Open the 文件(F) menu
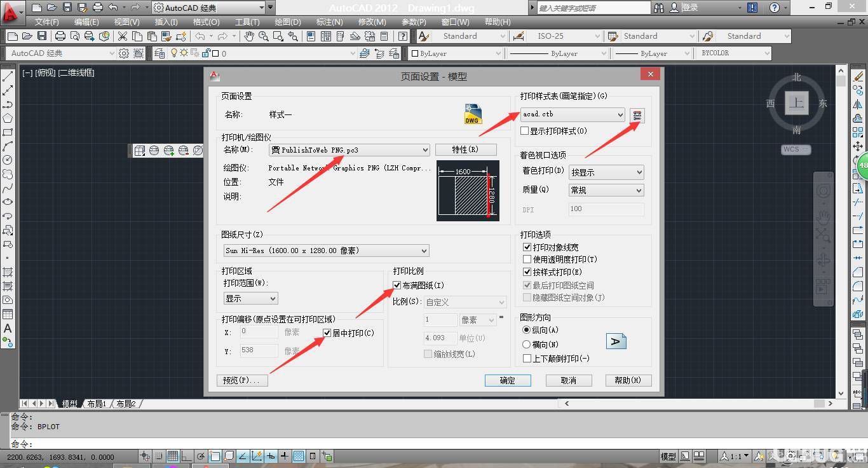Viewport: 868px width, 468px height. pos(46,22)
